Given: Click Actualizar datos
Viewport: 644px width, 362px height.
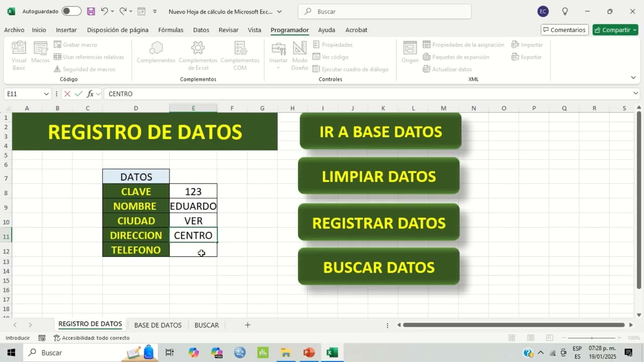Looking at the screenshot, I should click(x=447, y=69).
